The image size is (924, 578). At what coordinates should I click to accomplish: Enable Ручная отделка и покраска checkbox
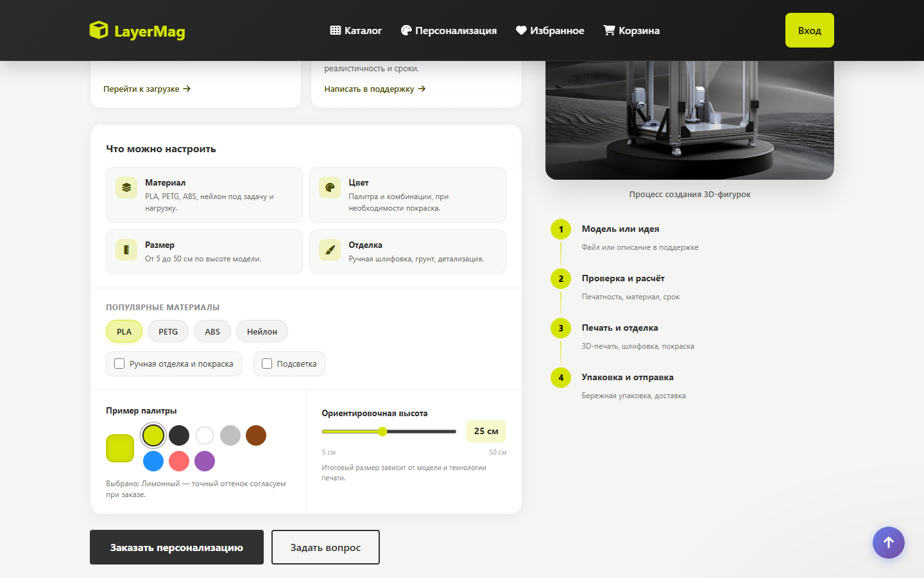tap(119, 363)
